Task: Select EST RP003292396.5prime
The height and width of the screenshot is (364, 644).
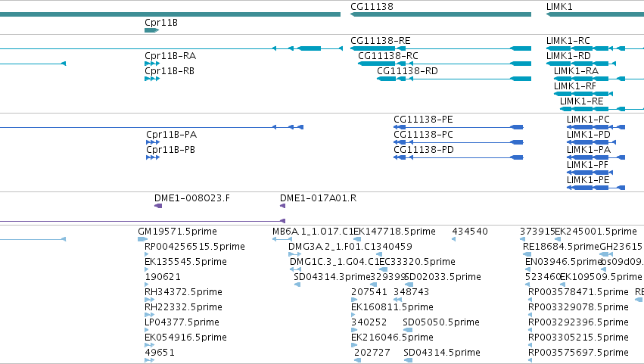Action: [578, 322]
